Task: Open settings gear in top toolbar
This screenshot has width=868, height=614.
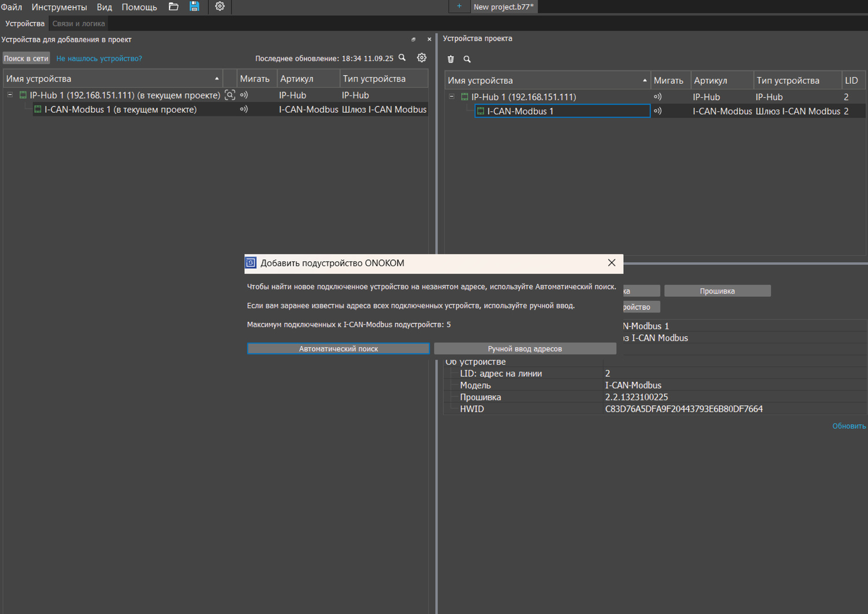Action: [x=220, y=7]
